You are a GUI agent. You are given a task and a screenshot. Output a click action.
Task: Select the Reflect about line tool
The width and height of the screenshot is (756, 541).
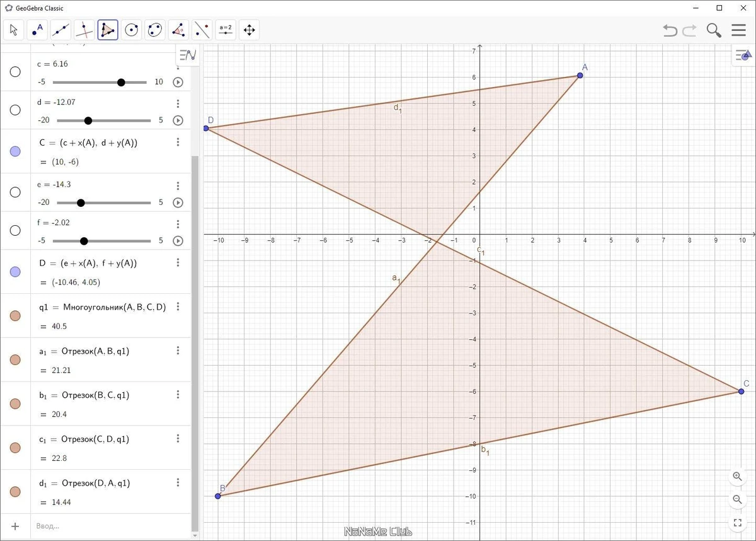tap(202, 30)
